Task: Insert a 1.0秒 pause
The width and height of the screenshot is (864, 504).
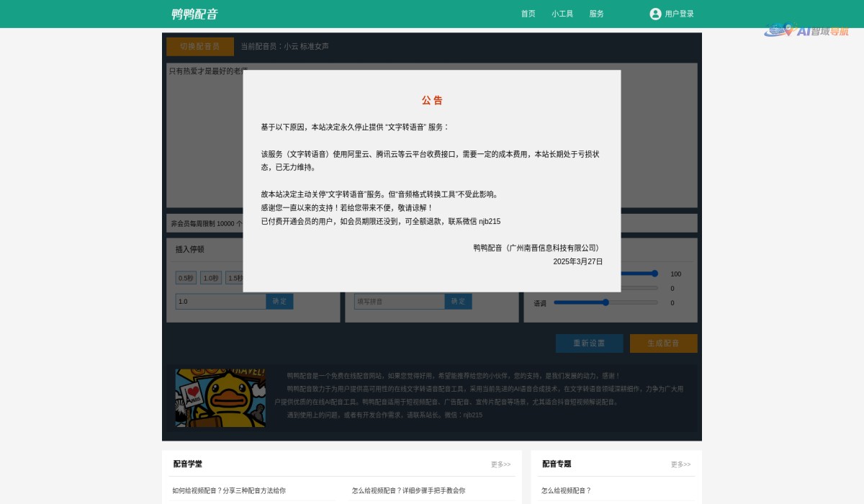Action: pyautogui.click(x=210, y=277)
